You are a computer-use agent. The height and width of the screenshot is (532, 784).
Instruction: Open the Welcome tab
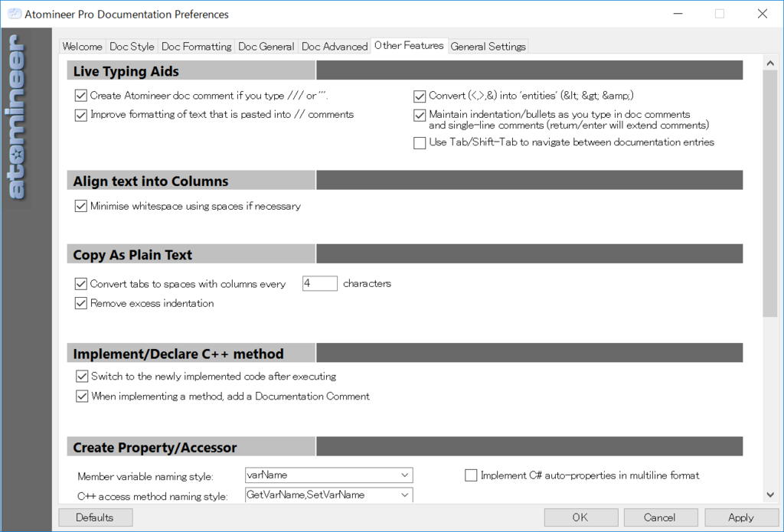click(82, 47)
